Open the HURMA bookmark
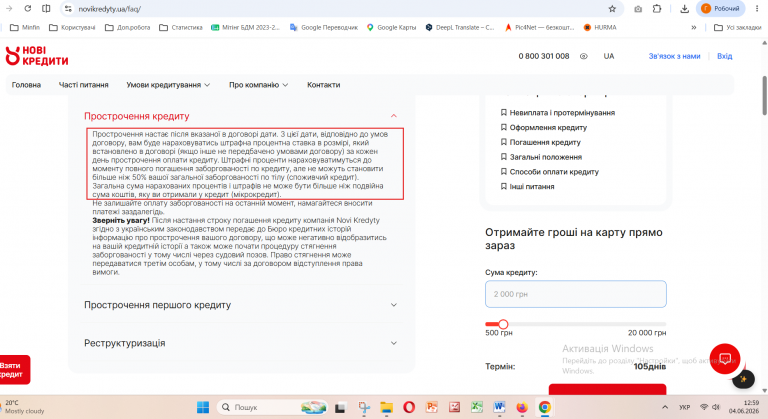 pyautogui.click(x=600, y=27)
